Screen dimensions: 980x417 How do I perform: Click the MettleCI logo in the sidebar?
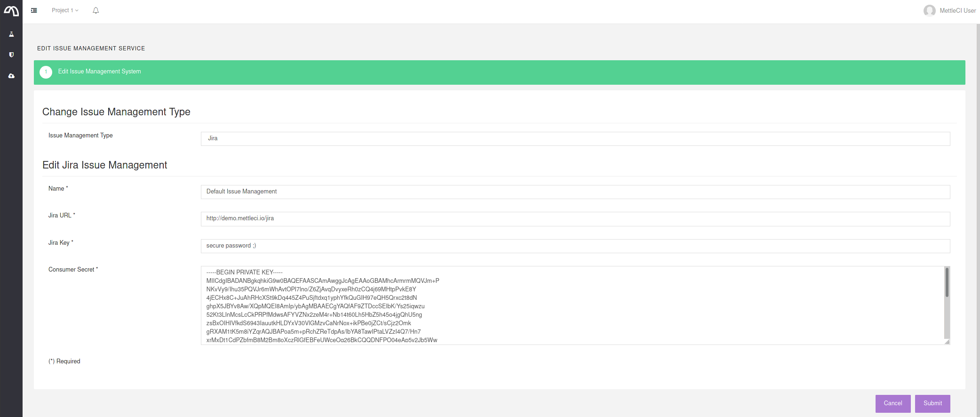point(11,11)
